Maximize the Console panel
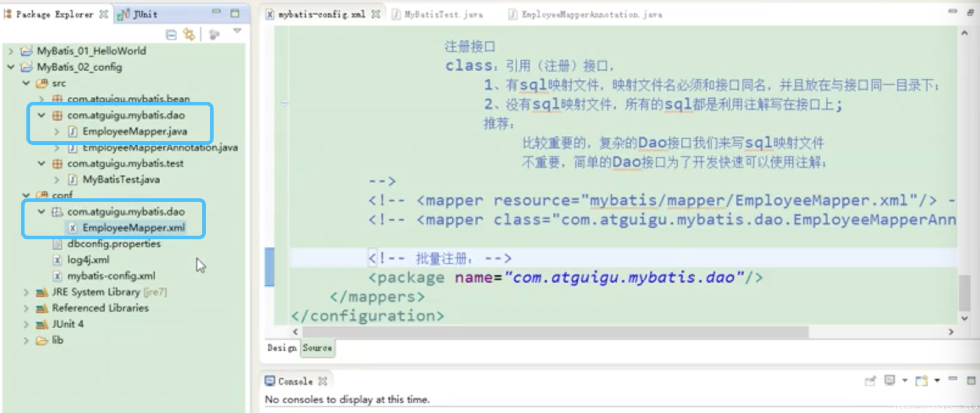The width and height of the screenshot is (980, 413). [971, 380]
